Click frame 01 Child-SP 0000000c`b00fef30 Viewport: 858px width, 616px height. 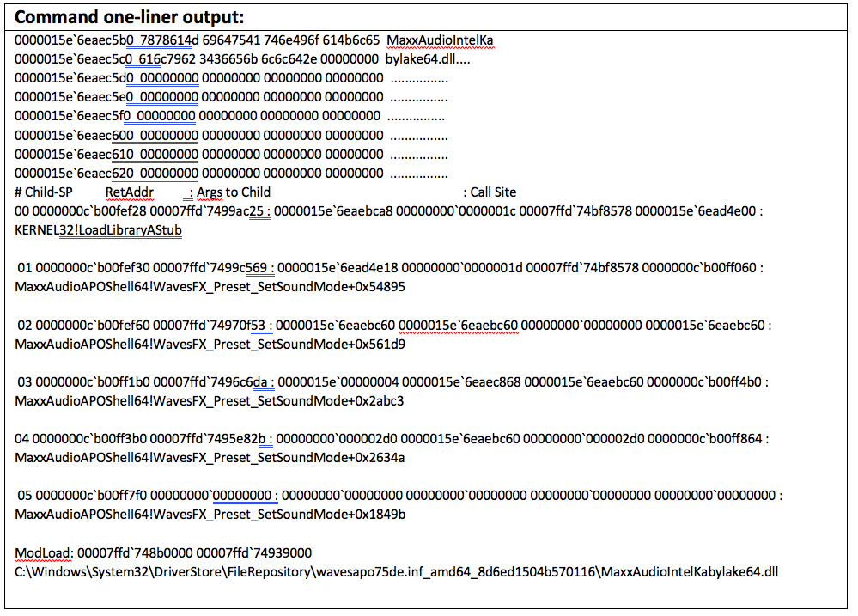(x=93, y=268)
